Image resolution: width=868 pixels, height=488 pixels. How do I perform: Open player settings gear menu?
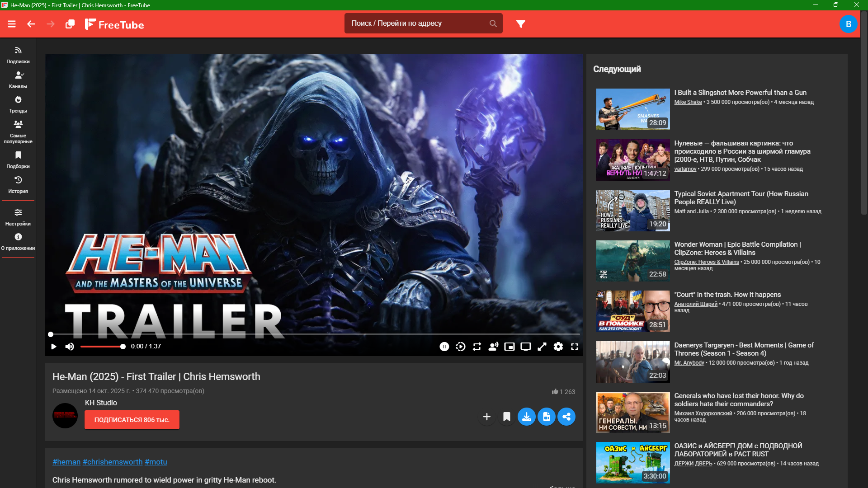tap(558, 347)
